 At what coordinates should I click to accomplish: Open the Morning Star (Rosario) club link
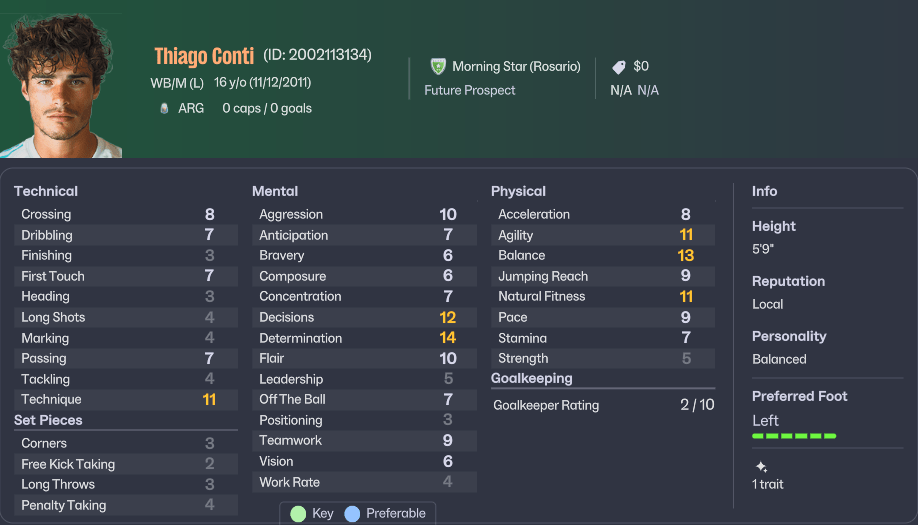tap(516, 66)
